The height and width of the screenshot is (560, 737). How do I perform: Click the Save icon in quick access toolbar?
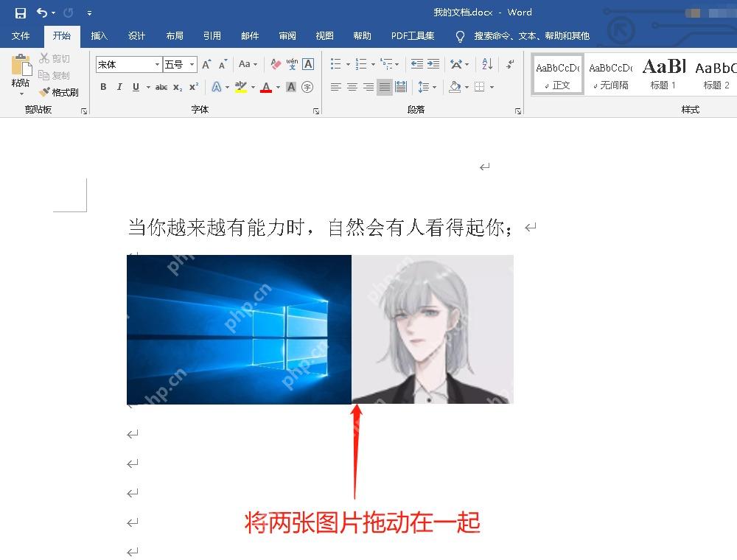point(20,13)
